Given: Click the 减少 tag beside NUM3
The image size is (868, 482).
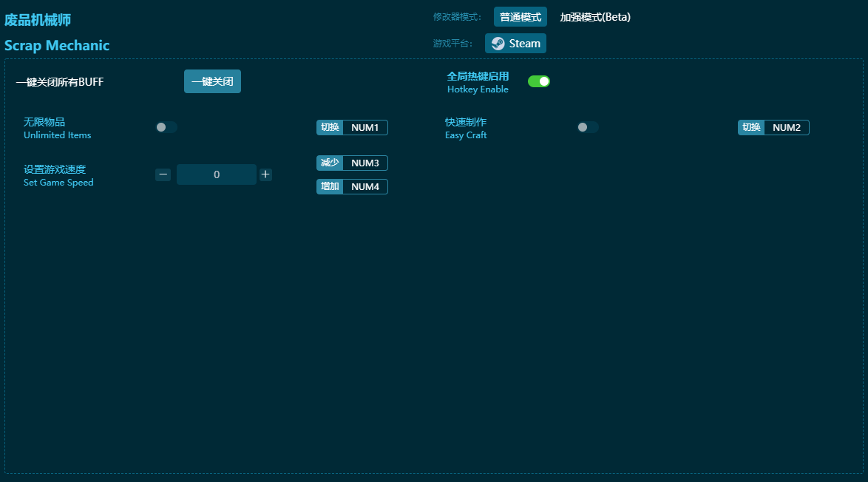Looking at the screenshot, I should pyautogui.click(x=330, y=163).
